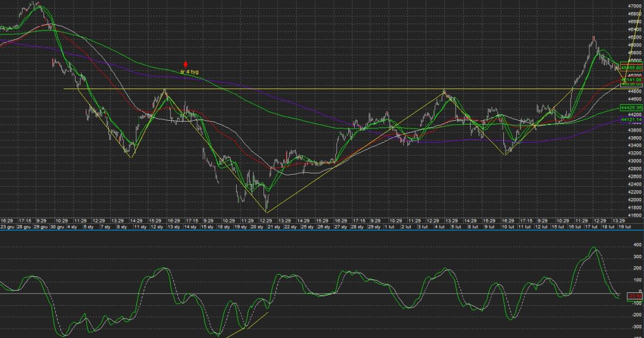The height and width of the screenshot is (338, 644).
Task: Select the 44425.35 green price tag
Action: pos(632,108)
